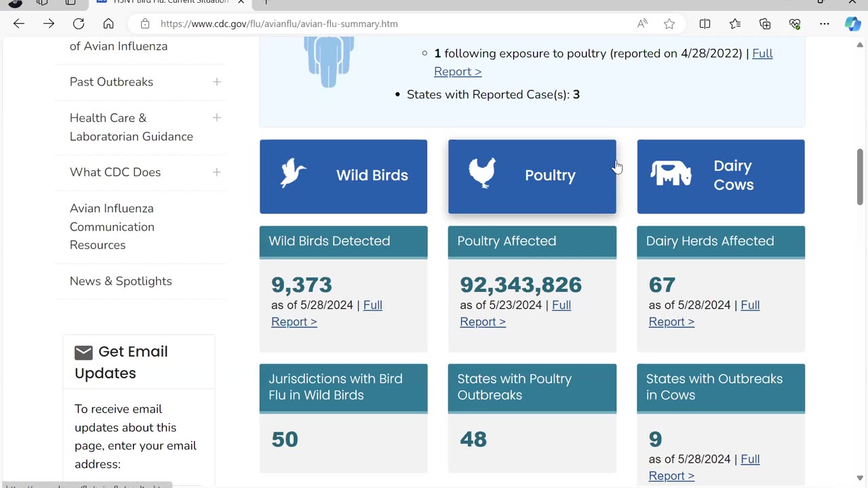This screenshot has width=868, height=488.
Task: Open the Copilot sidebar
Action: pos(853,24)
